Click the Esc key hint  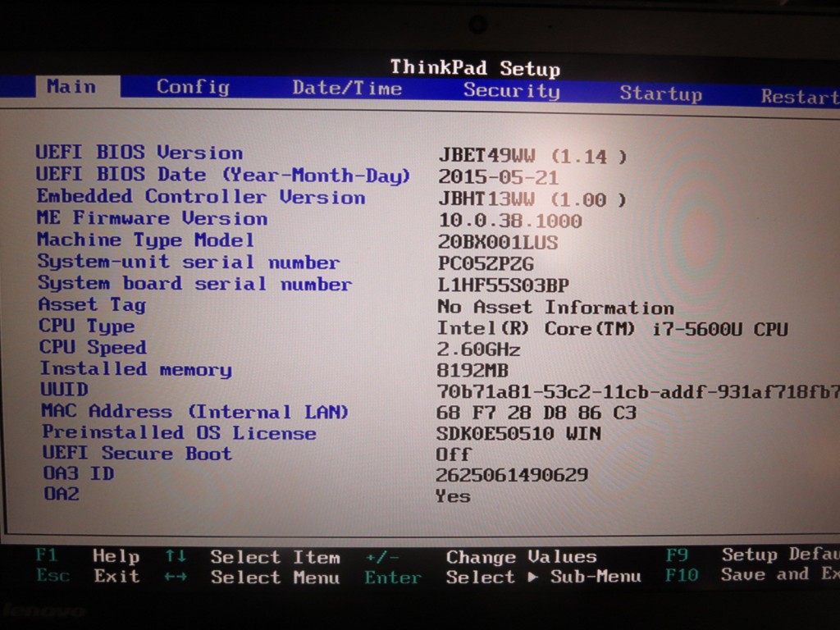tap(53, 575)
